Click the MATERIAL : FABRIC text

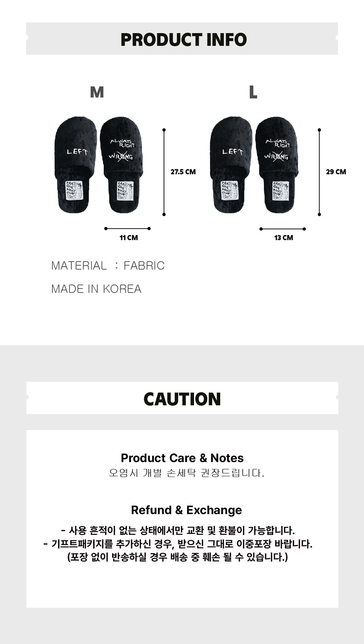108,266
